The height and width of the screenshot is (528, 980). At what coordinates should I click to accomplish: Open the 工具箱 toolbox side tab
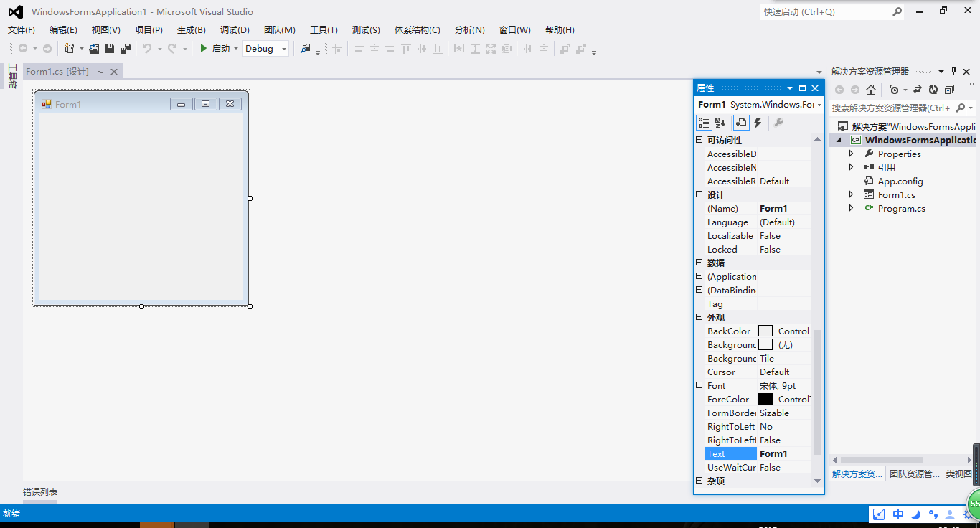pos(12,76)
